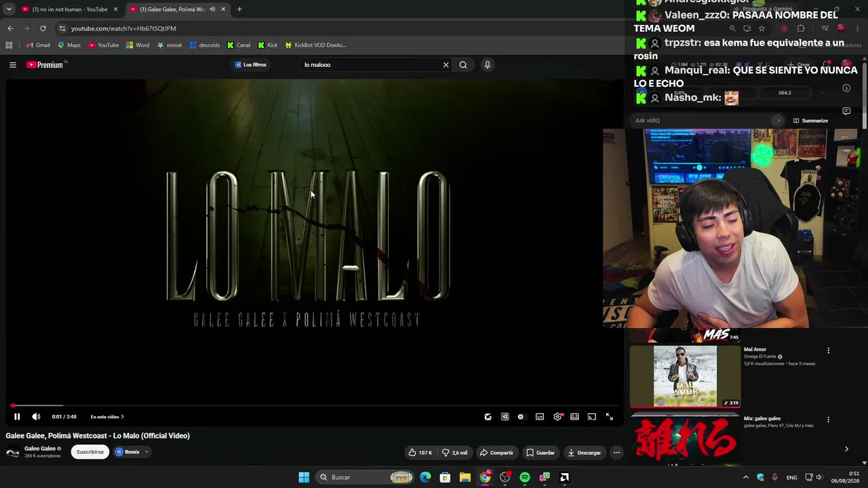Open the Windows Start menu
Screen dimensions: 868x488
click(x=304, y=477)
